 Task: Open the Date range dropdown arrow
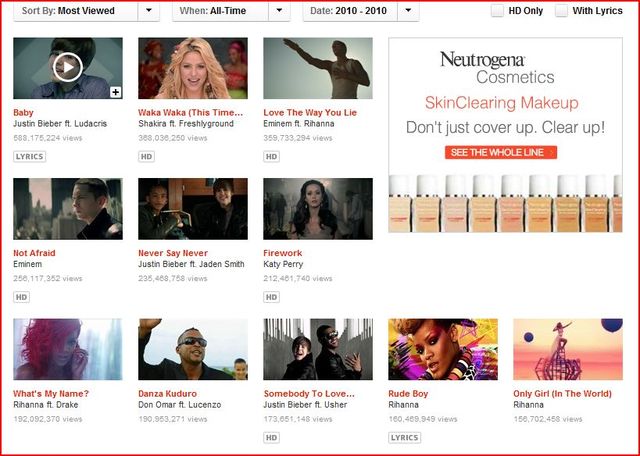coord(408,11)
